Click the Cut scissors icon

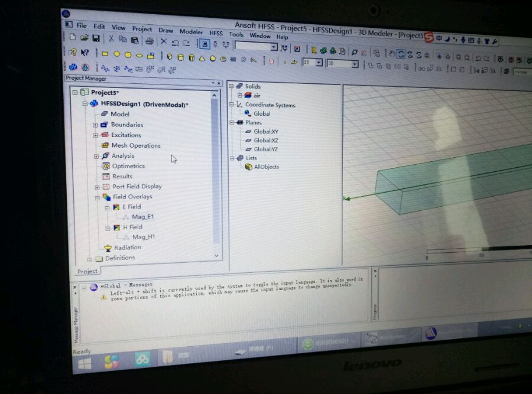coord(111,39)
